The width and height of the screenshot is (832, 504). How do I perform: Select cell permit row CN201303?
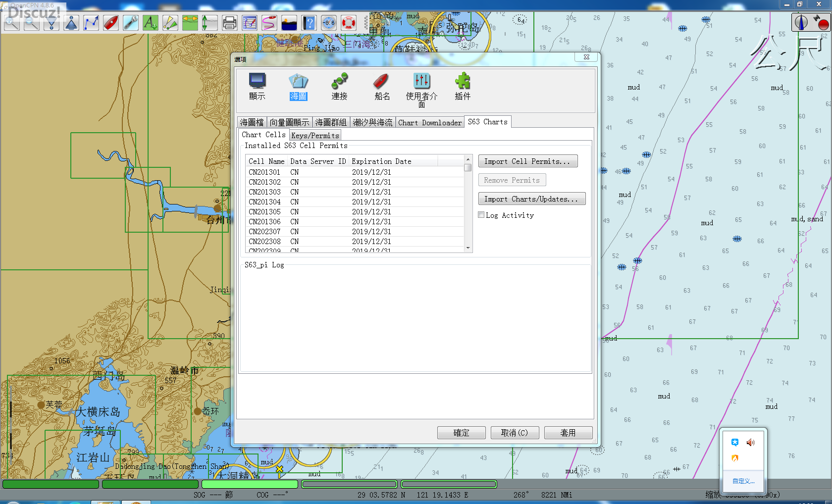[x=355, y=192]
